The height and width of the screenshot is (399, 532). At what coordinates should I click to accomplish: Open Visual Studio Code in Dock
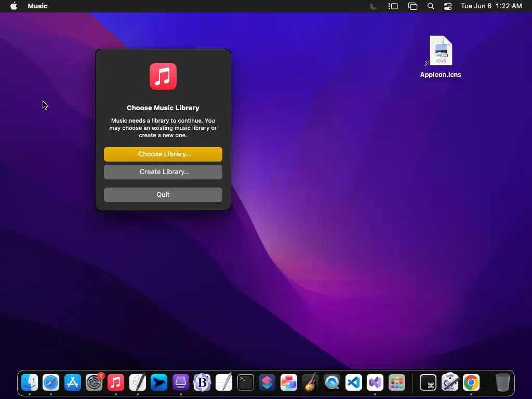(353, 382)
